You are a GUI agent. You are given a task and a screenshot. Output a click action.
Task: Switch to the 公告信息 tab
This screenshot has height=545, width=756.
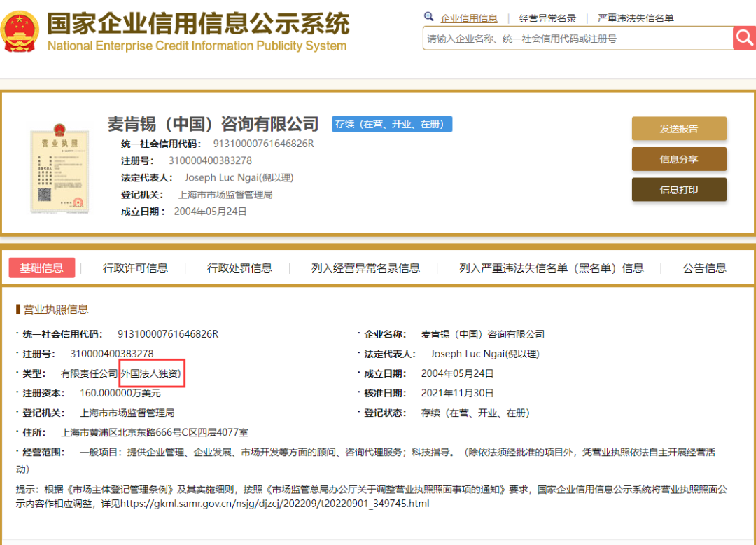[704, 268]
